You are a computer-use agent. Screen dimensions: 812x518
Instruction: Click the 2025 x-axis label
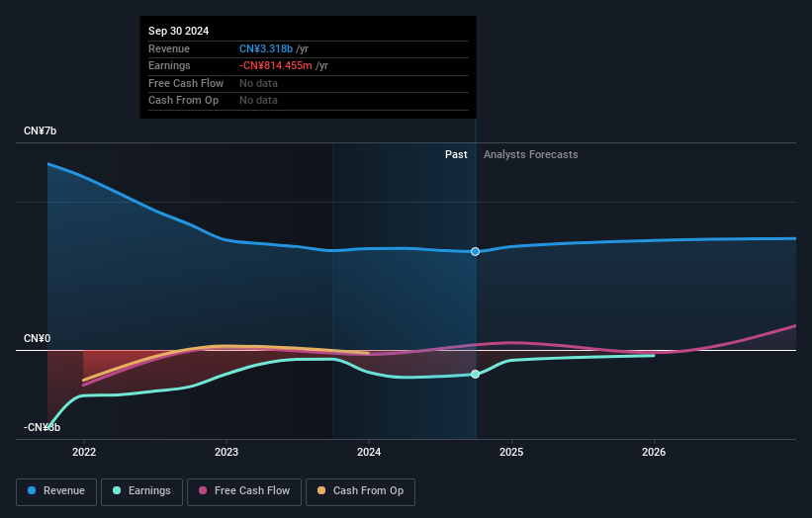tap(511, 453)
